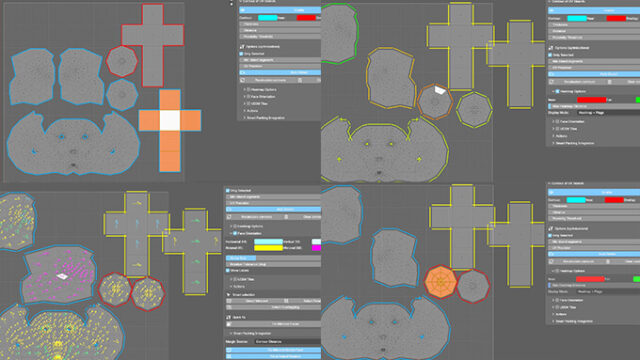
Task: Click the recalculate contours refresh icon
Action: click(229, 217)
